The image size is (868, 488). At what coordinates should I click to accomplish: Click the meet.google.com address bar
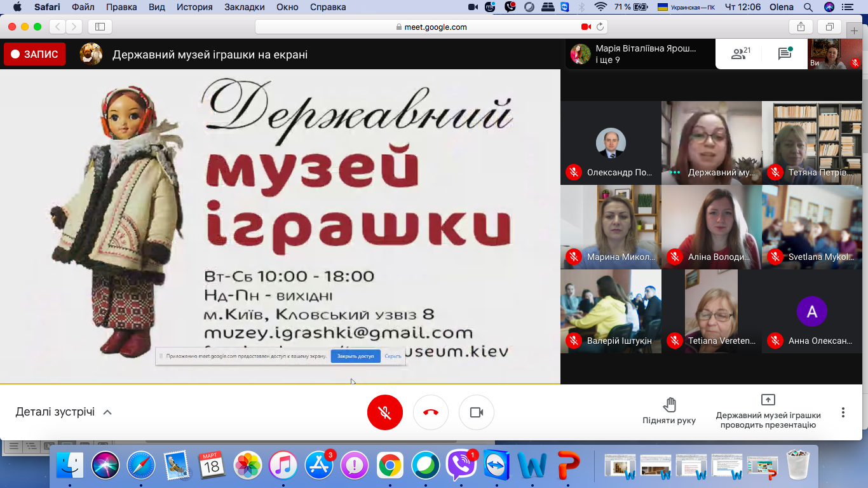pyautogui.click(x=432, y=27)
